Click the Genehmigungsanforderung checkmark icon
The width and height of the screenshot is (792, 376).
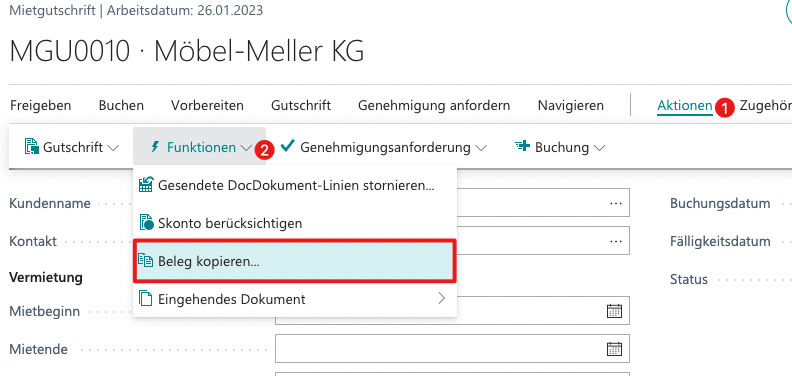(288, 146)
